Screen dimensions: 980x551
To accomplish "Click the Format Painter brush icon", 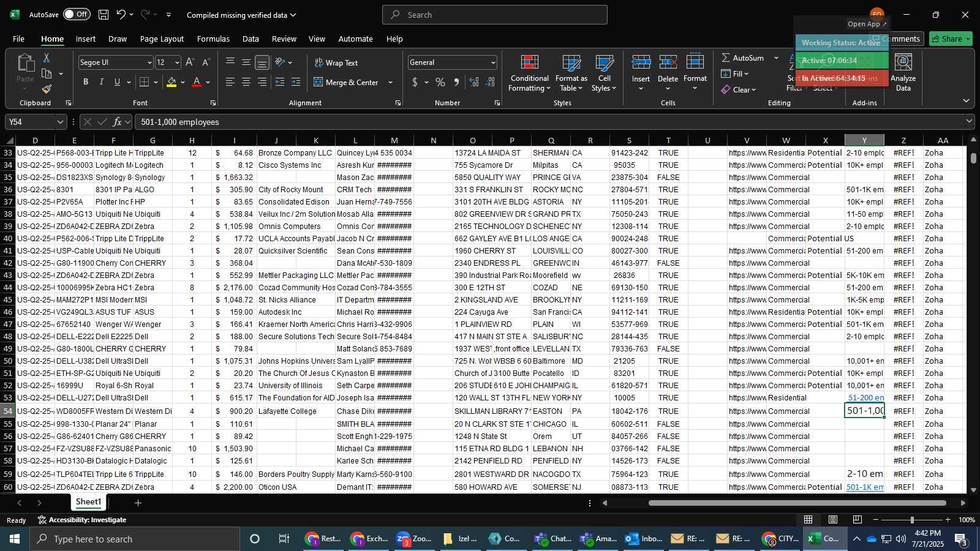I will coord(47,89).
